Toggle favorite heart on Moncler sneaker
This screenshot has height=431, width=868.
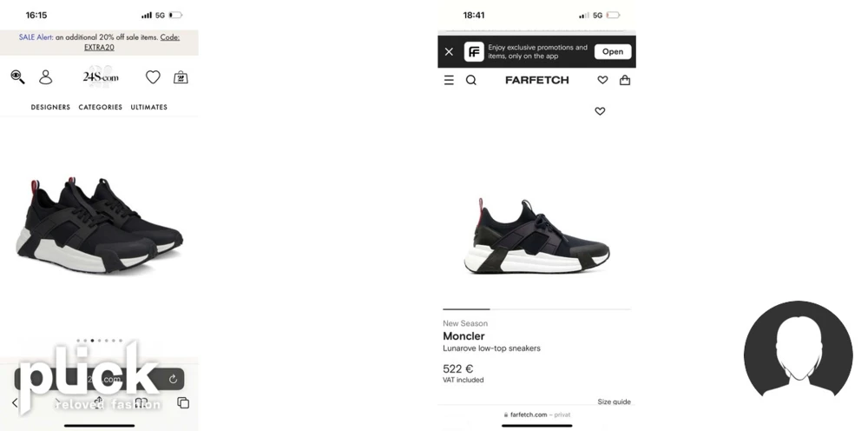(600, 111)
